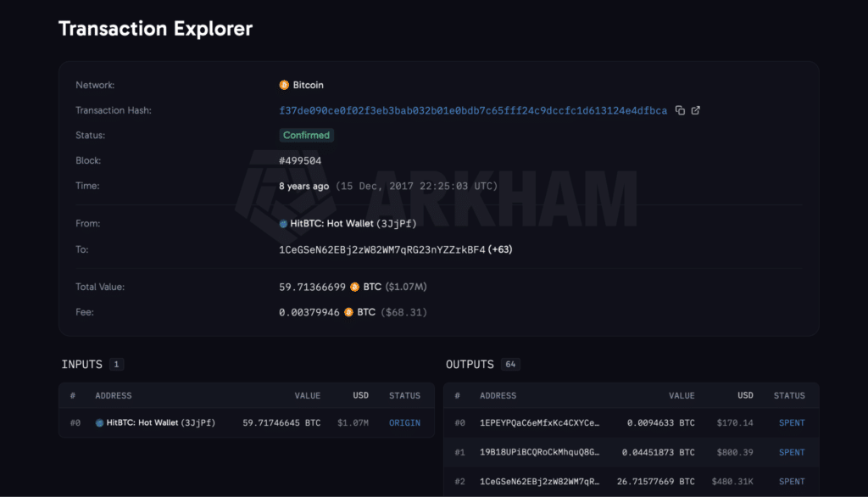This screenshot has height=497, width=868.
Task: Click the $170.14 USD amount
Action: (735, 422)
